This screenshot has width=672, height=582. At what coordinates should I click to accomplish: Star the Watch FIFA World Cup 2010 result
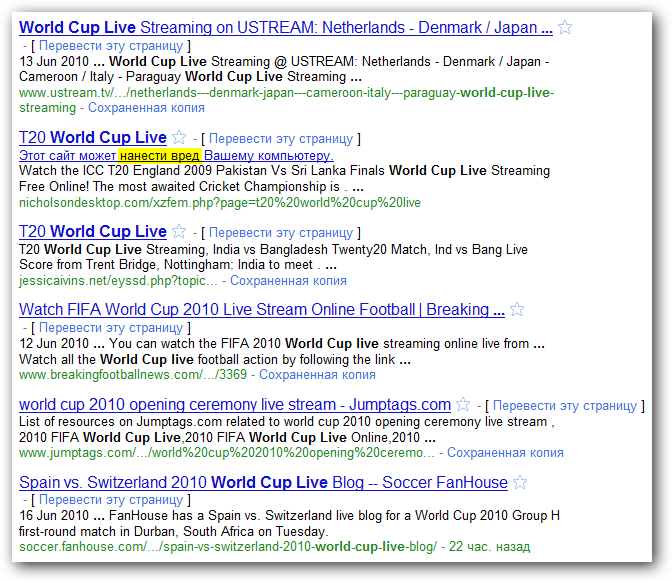pyautogui.click(x=517, y=309)
